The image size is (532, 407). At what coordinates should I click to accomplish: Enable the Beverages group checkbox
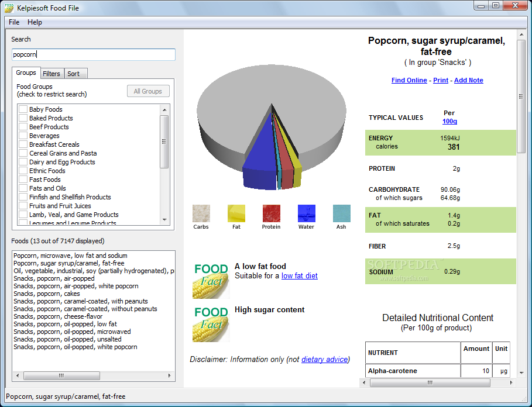tap(23, 136)
